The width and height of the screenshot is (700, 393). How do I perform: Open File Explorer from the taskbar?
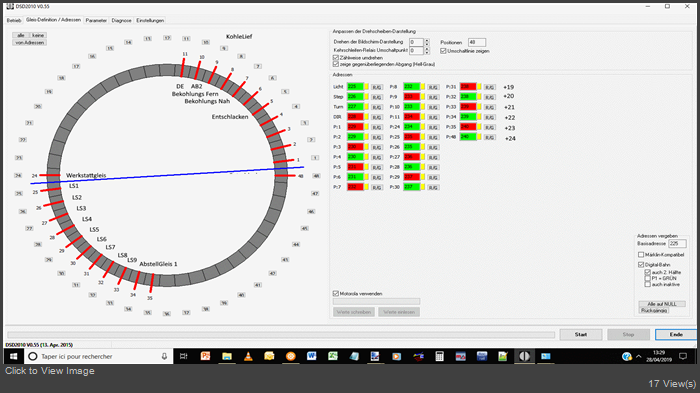(x=227, y=356)
